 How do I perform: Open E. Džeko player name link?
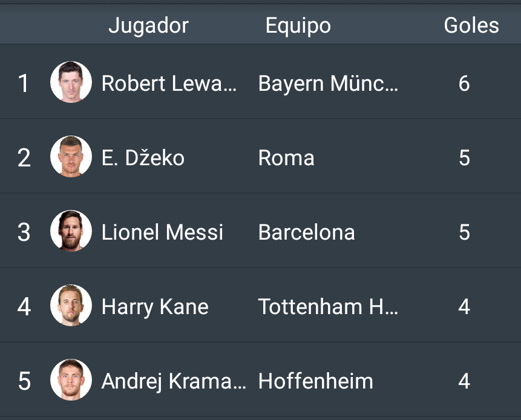143,157
